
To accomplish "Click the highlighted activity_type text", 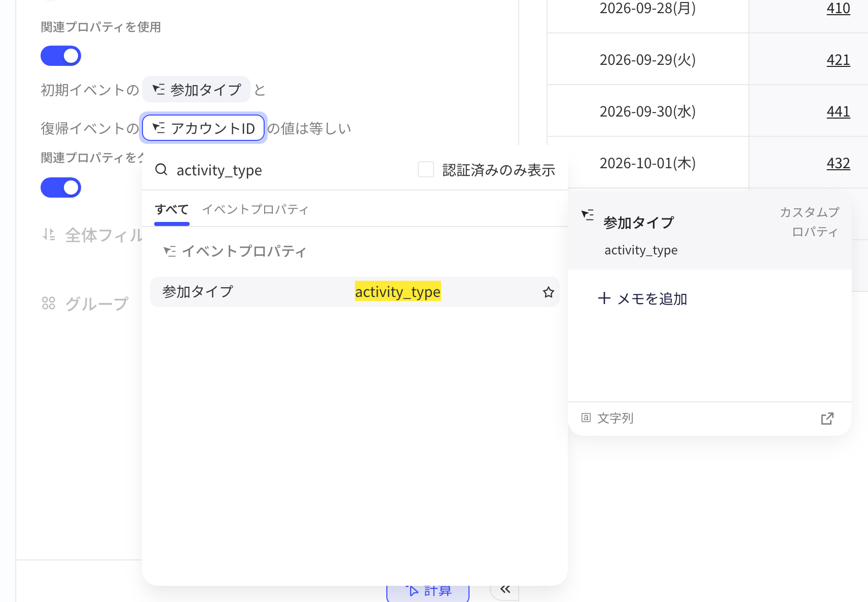I will (x=397, y=291).
